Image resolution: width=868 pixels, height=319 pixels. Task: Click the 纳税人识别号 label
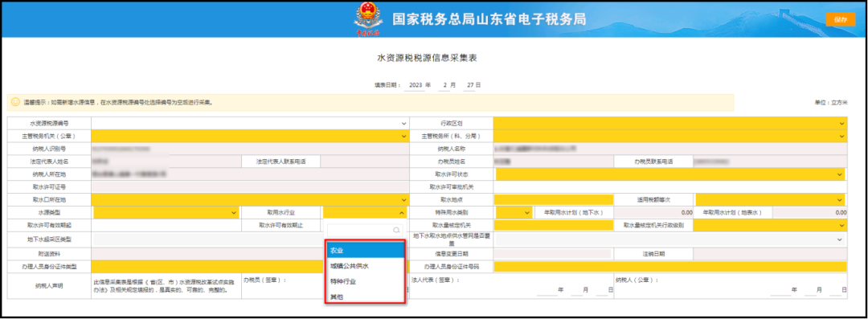click(50, 149)
